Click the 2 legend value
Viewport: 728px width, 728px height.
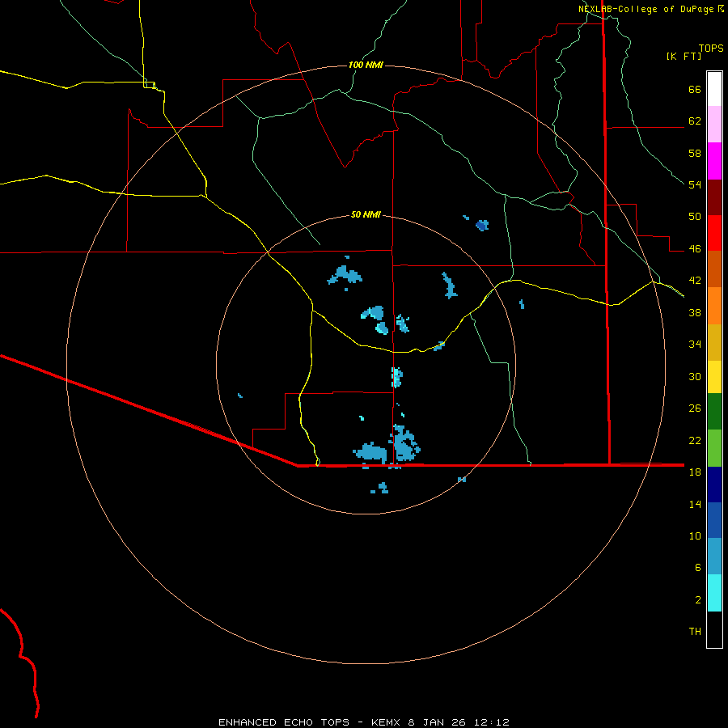(x=698, y=600)
